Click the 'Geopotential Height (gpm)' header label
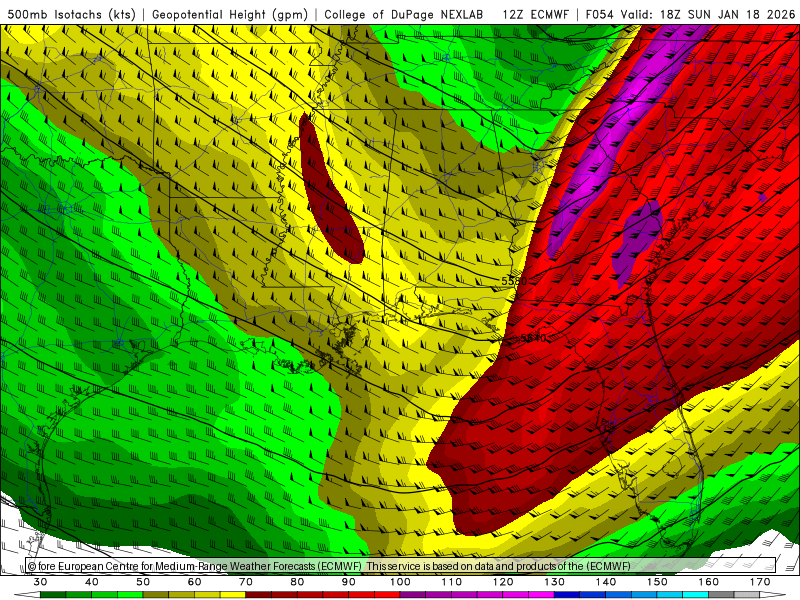 pyautogui.click(x=230, y=14)
